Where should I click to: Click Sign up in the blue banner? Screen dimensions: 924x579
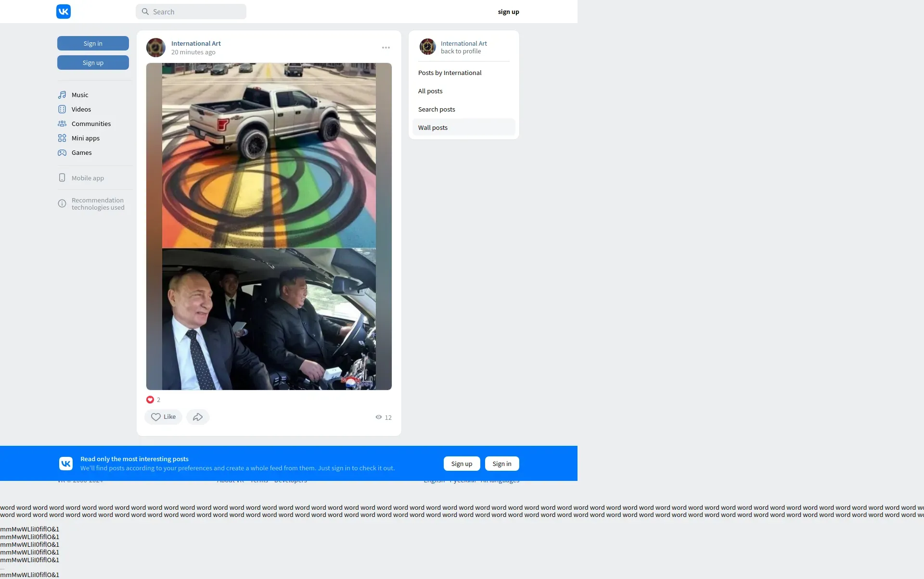(x=462, y=464)
